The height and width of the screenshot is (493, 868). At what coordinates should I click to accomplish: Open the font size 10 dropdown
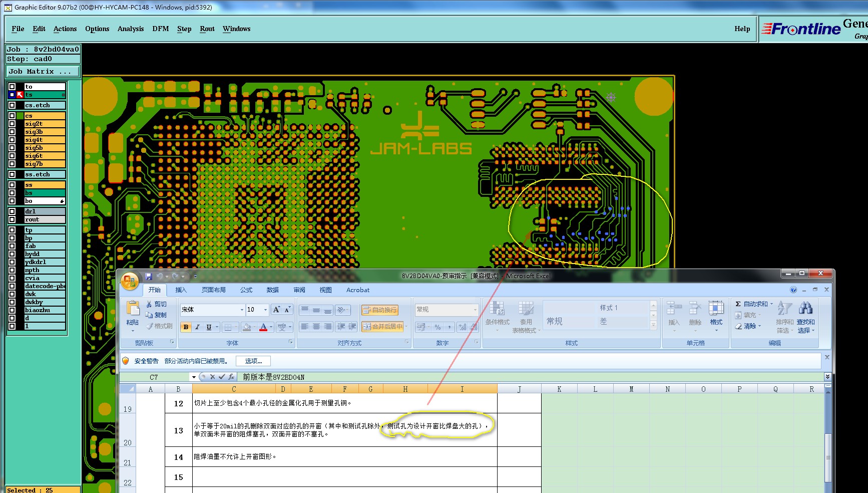pyautogui.click(x=265, y=310)
